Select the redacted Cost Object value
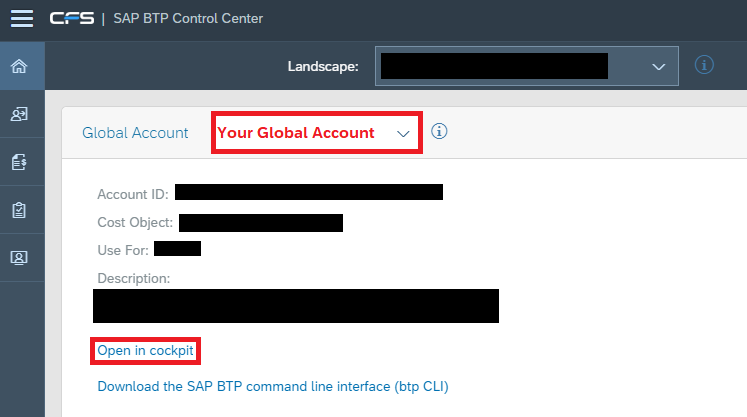Image resolution: width=747 pixels, height=417 pixels. [x=261, y=223]
